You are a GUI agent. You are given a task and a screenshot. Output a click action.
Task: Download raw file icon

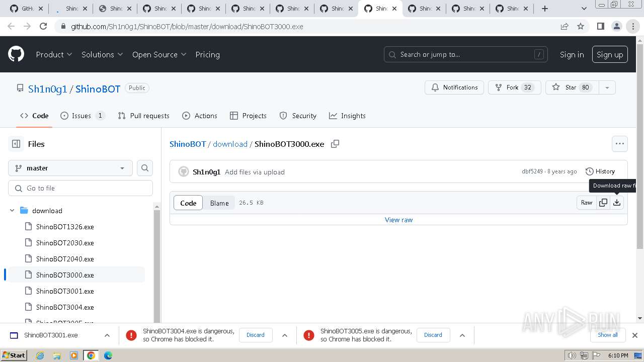(617, 203)
